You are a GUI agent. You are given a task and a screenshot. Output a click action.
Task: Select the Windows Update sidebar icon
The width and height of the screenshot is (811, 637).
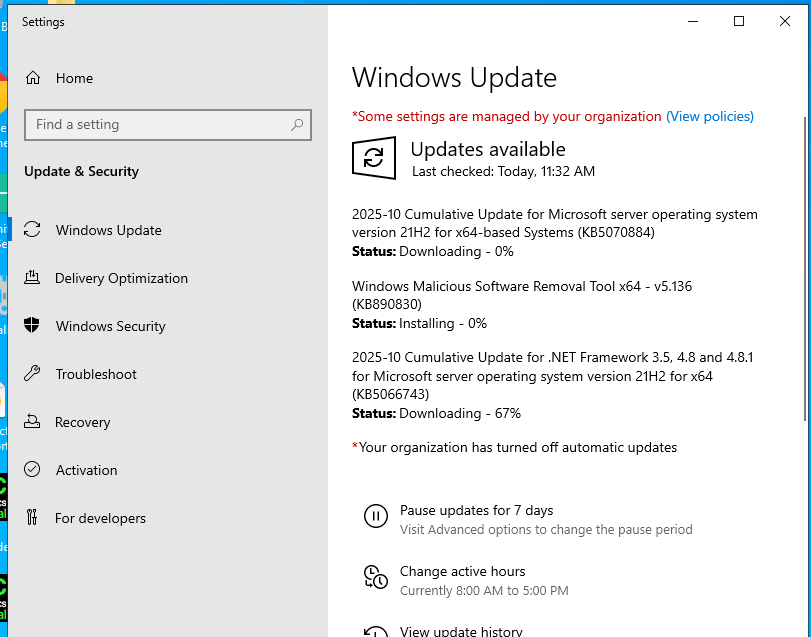[35, 230]
